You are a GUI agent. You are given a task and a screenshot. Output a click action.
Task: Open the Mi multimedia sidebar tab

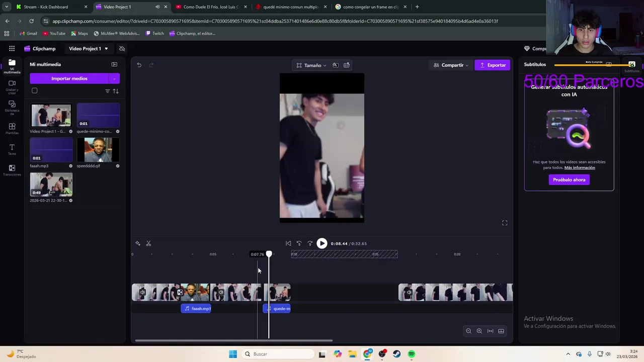[12, 66]
